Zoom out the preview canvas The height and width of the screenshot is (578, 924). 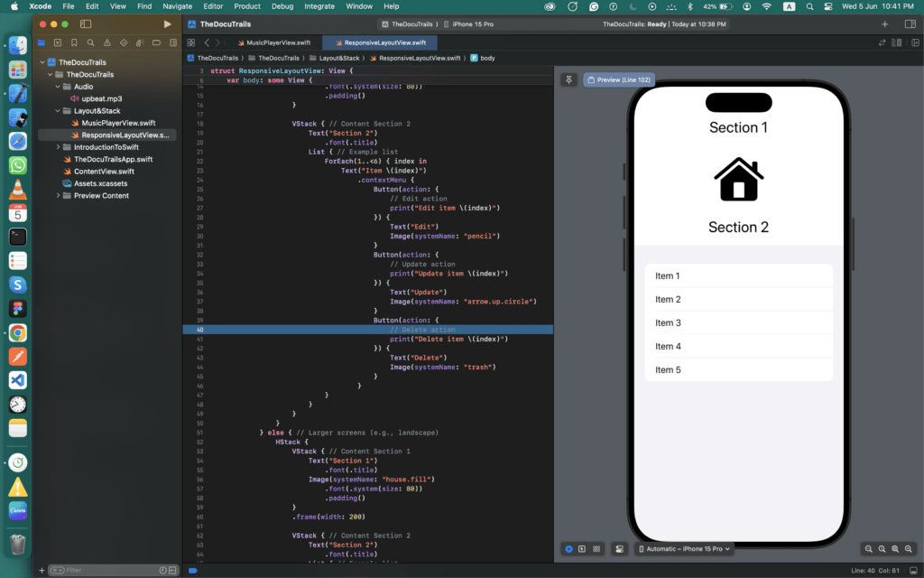(869, 548)
